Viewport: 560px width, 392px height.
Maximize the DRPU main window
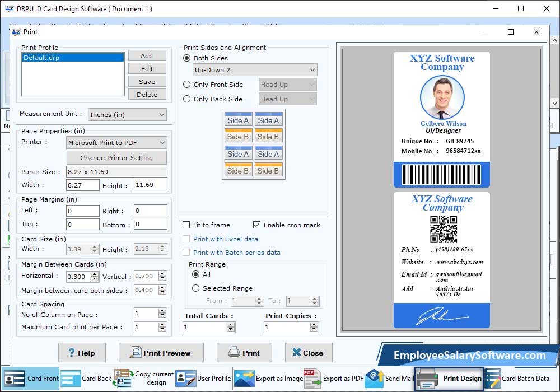point(521,8)
